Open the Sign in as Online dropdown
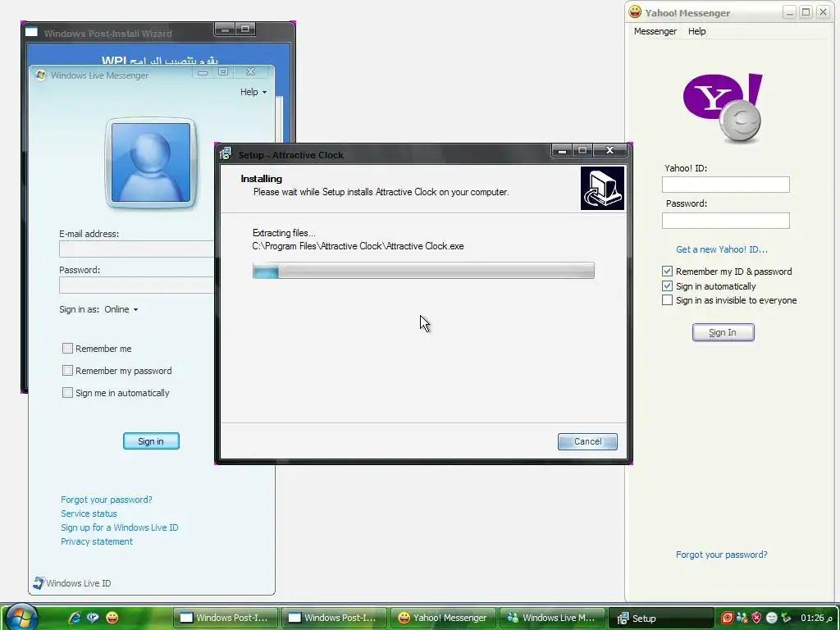 click(x=121, y=309)
